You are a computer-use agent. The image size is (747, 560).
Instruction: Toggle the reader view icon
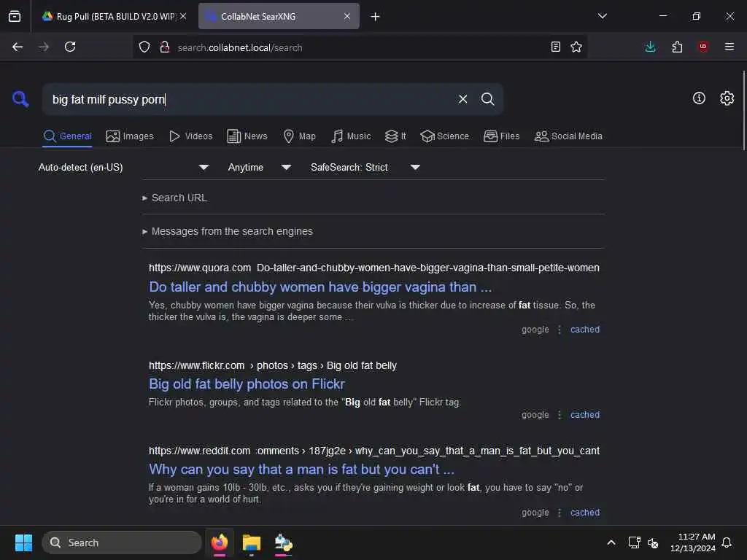(555, 47)
